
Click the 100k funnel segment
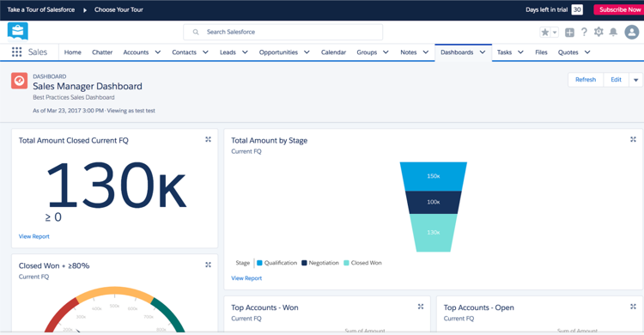click(x=434, y=202)
